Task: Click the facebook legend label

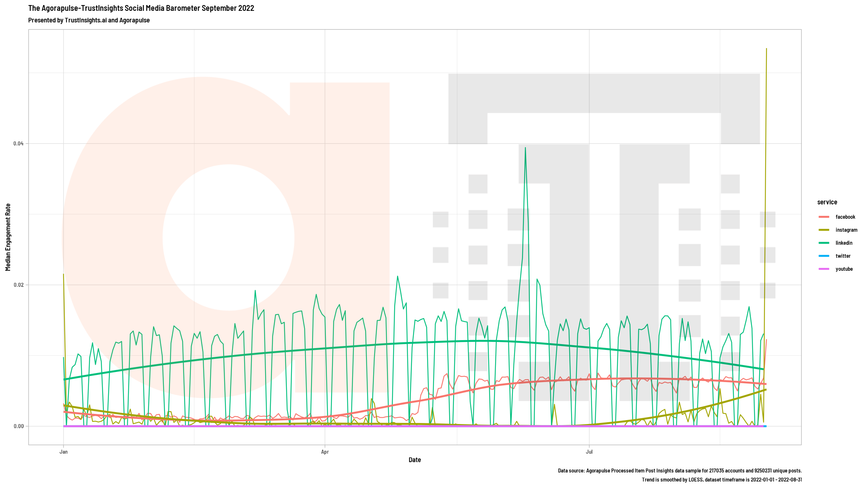Action: [845, 217]
